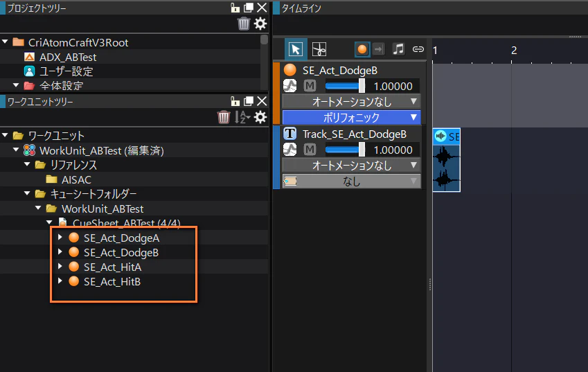Click the WorkUnit_ABTest (編集済) work unit icon
The width and height of the screenshot is (588, 372).
[x=30, y=150]
